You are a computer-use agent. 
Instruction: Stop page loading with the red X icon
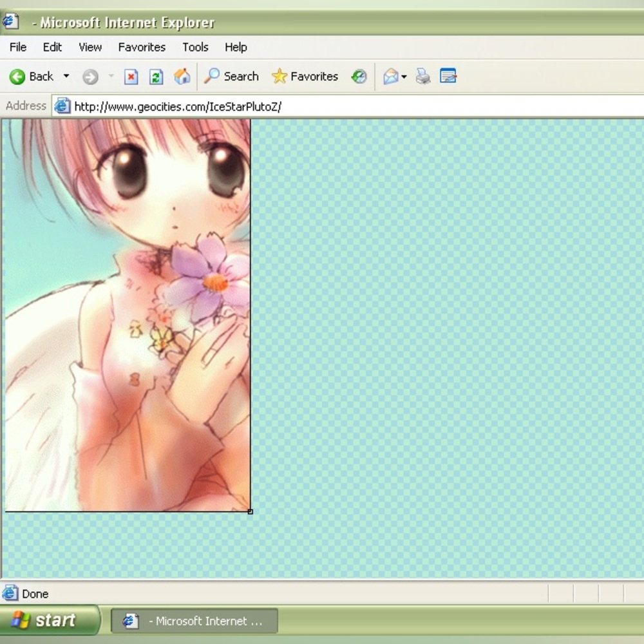pos(131,77)
